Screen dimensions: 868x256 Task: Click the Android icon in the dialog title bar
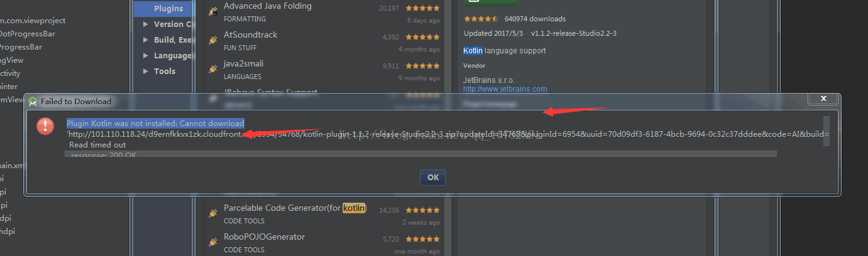(33, 101)
